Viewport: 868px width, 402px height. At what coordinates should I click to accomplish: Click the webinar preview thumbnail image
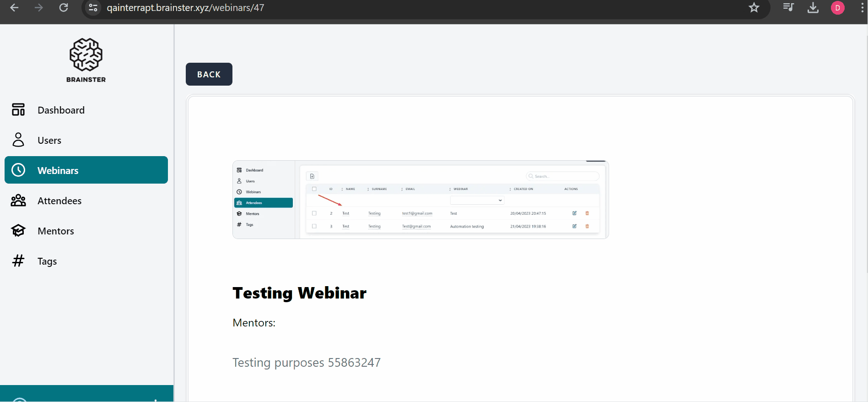421,200
